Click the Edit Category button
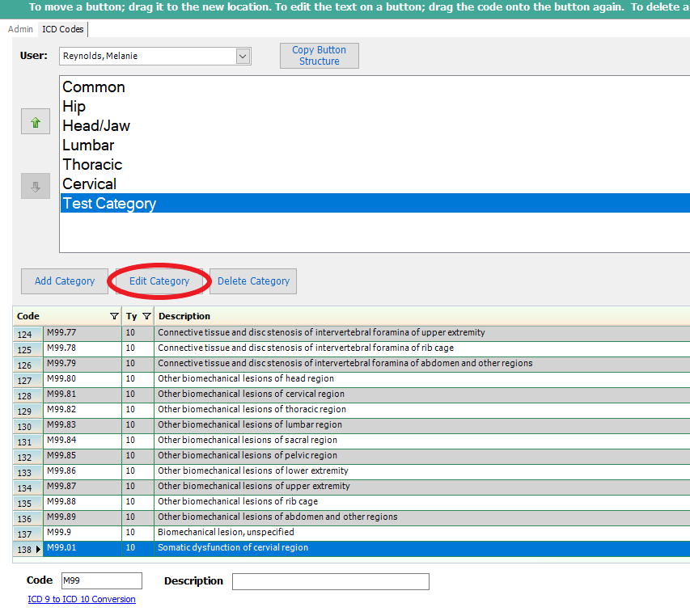This screenshot has height=616, width=690. point(159,281)
